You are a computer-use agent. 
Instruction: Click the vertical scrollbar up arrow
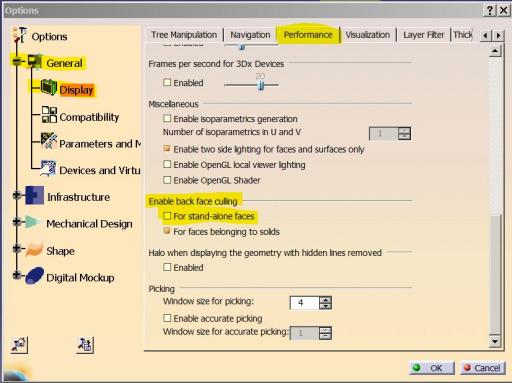coord(495,51)
